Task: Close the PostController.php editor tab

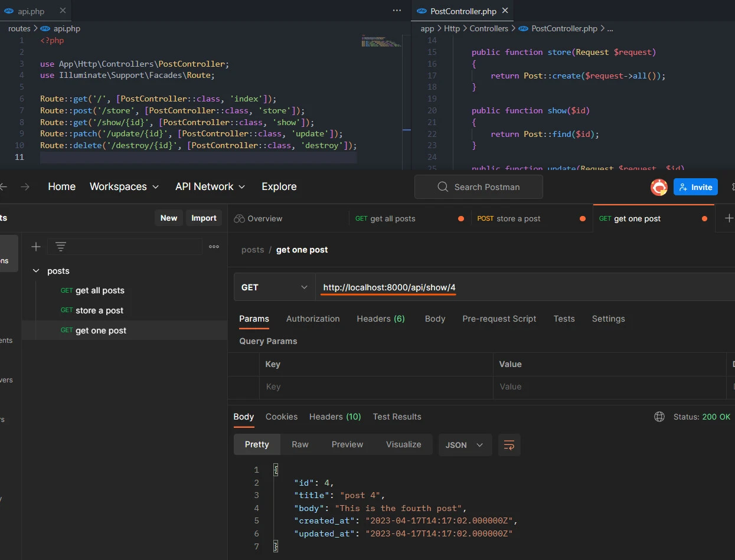Action: point(505,11)
